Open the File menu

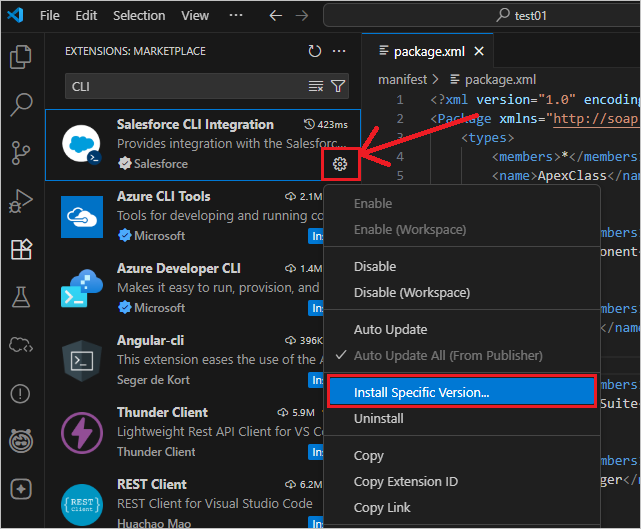[49, 16]
